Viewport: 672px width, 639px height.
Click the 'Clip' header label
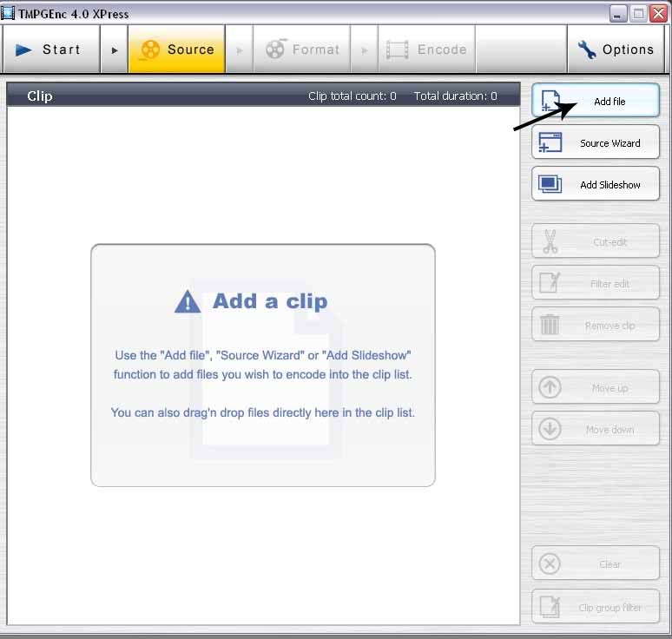pyautogui.click(x=40, y=96)
